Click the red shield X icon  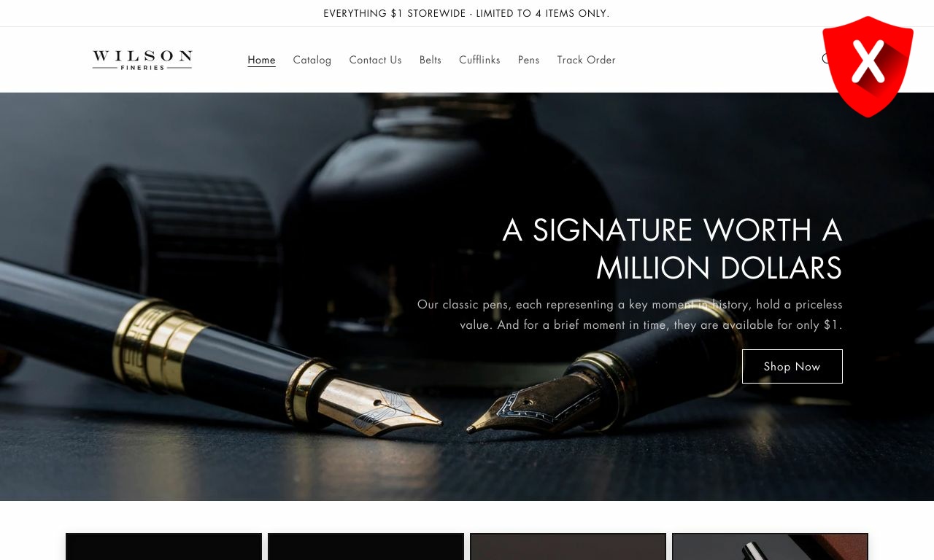[868, 66]
